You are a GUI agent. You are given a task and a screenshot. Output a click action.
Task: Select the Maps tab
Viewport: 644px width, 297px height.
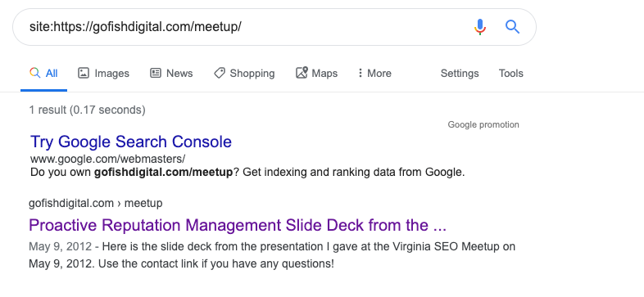click(x=316, y=73)
